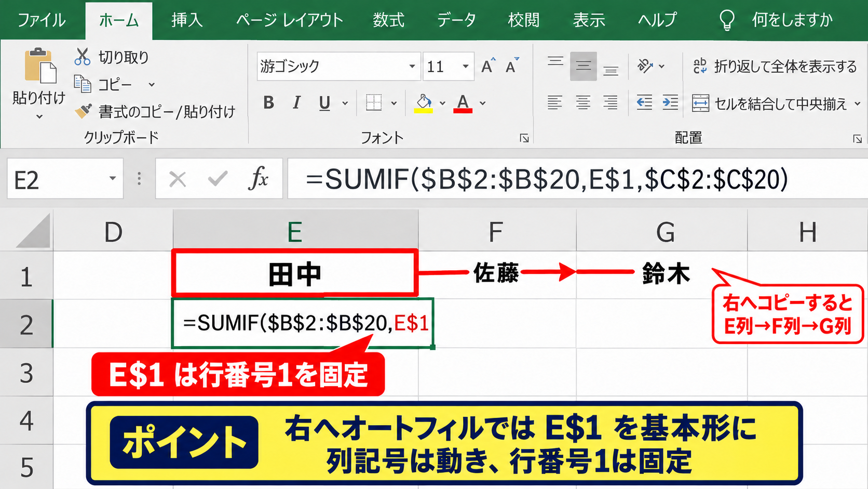Expand the Copy (コピー) dropdown arrow
The image size is (868, 489).
pyautogui.click(x=152, y=84)
